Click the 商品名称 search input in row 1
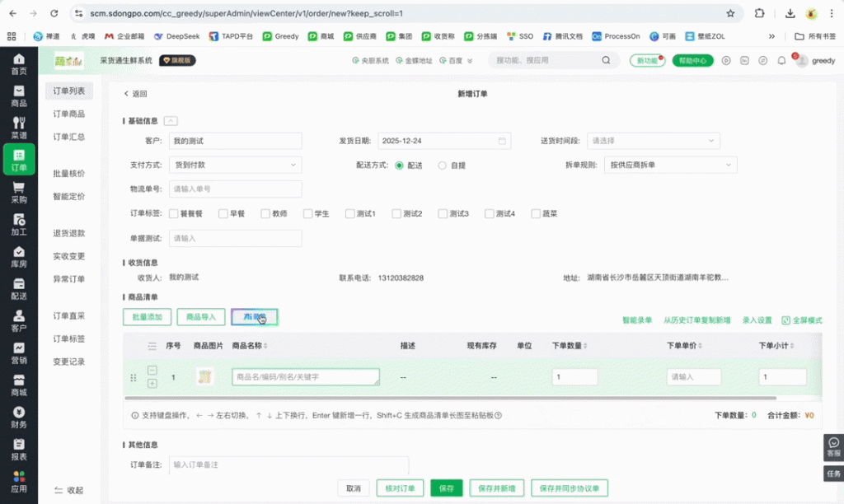The image size is (844, 504). pyautogui.click(x=305, y=377)
